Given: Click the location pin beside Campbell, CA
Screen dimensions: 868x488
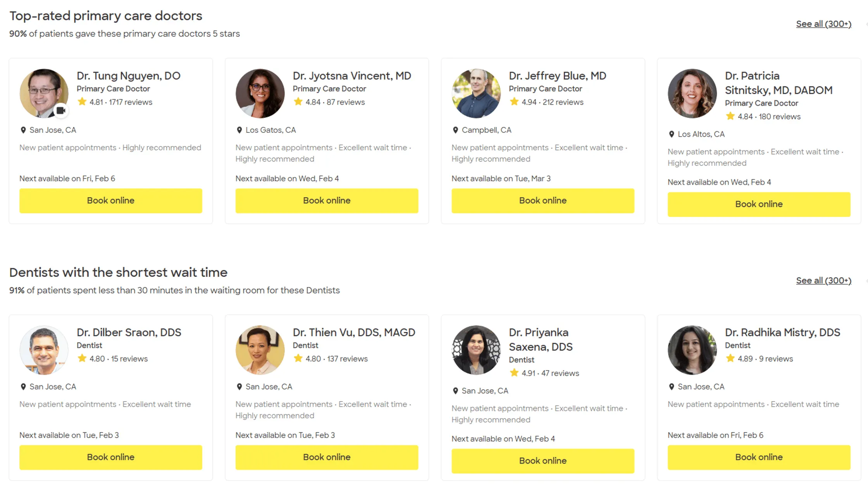Looking at the screenshot, I should pyautogui.click(x=455, y=130).
